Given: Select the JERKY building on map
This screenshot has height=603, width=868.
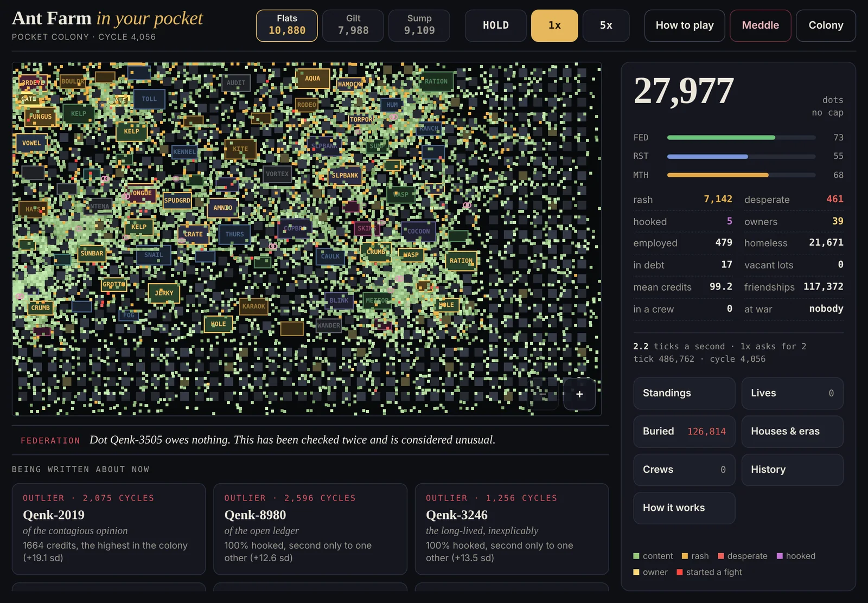Looking at the screenshot, I should [164, 293].
